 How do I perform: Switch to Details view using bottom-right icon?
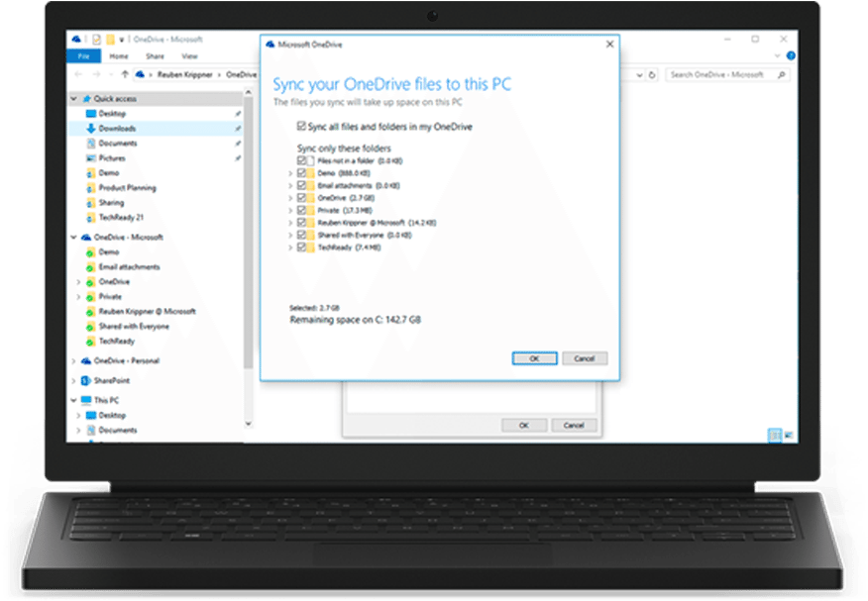775,435
